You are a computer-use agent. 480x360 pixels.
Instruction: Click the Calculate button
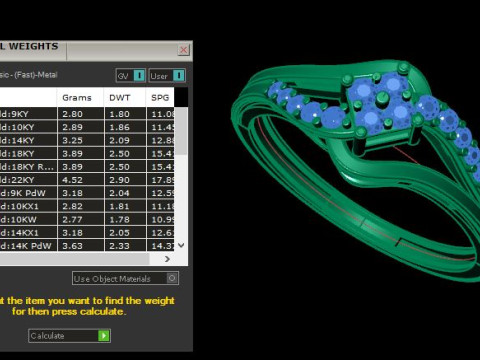point(69,335)
